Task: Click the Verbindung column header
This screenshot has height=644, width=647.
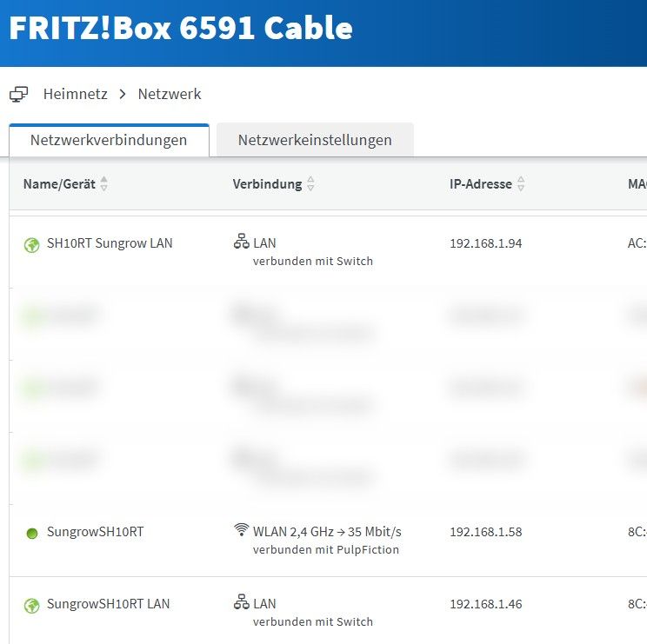Action: [x=267, y=184]
